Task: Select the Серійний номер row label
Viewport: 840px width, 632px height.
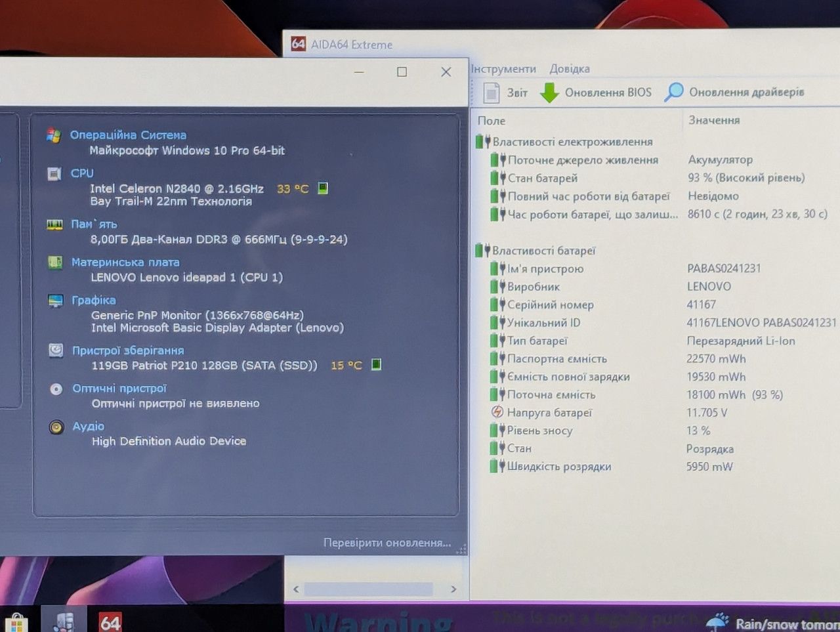Action: (551, 305)
